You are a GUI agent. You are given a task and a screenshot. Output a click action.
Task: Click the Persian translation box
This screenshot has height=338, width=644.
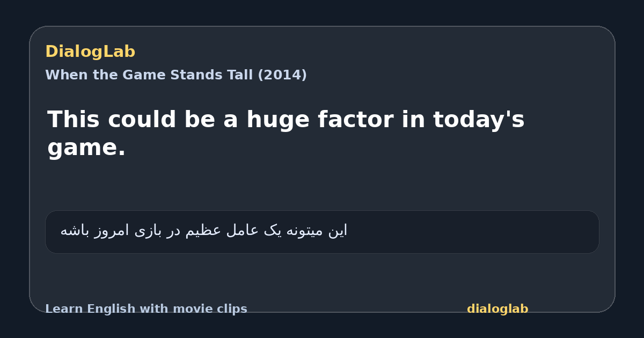click(322, 232)
